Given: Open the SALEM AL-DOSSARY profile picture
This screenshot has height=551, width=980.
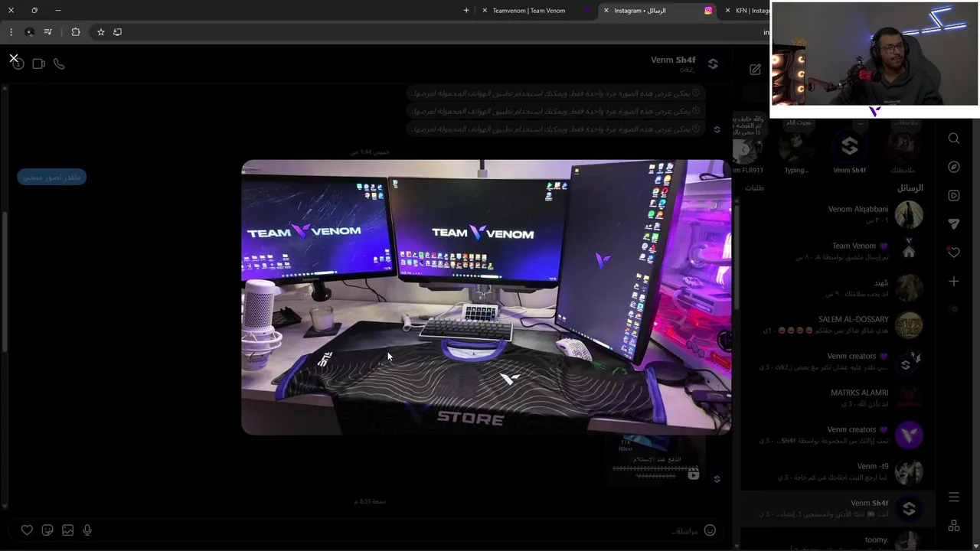Looking at the screenshot, I should pos(909,324).
